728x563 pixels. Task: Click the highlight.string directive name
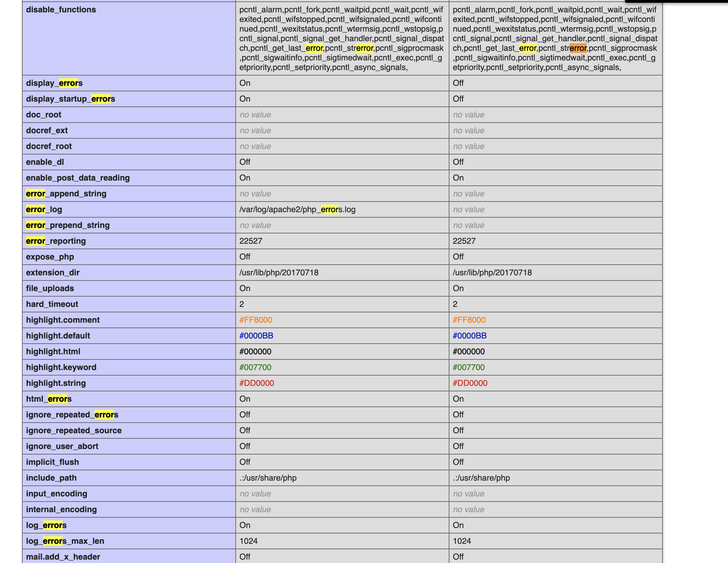coord(56,383)
